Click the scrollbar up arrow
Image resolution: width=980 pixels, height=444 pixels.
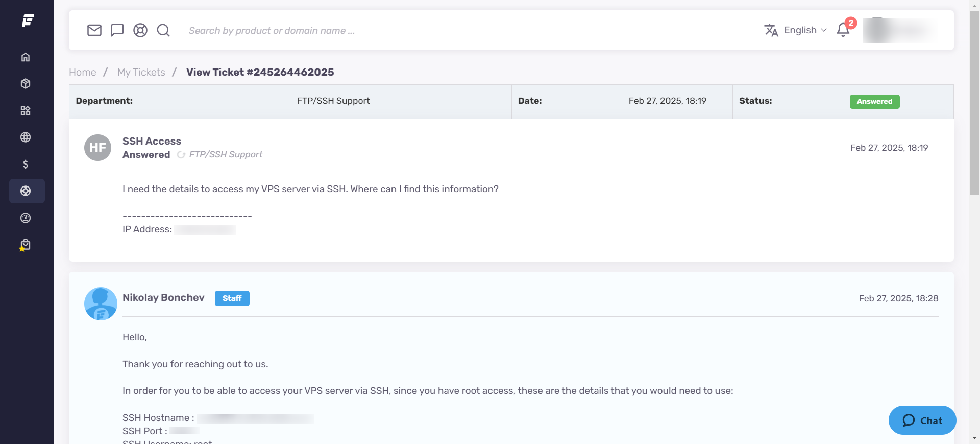pos(974,5)
